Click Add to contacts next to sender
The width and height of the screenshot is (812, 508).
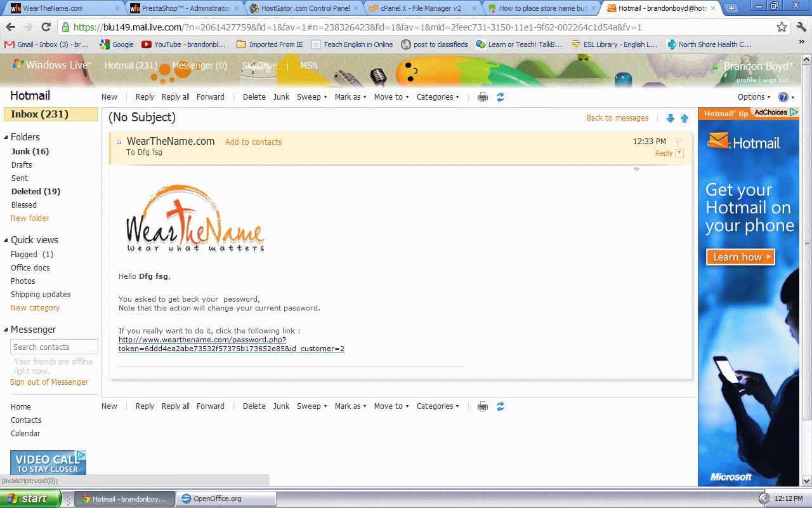(x=253, y=142)
